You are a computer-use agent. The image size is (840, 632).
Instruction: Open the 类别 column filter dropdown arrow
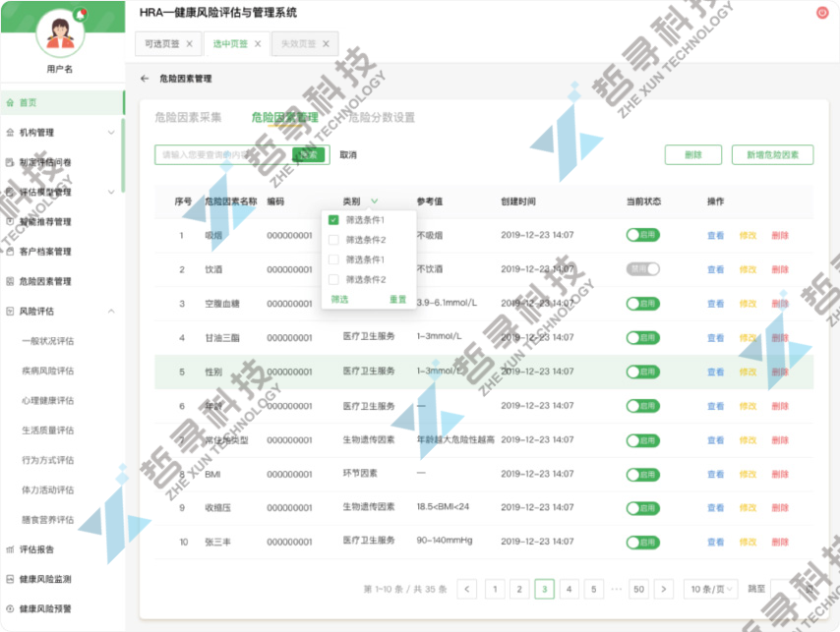coord(375,201)
